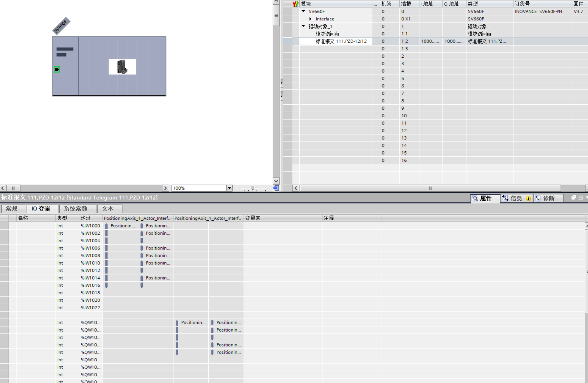Click the SV660F device name label
588x383 pixels.
tap(61, 26)
